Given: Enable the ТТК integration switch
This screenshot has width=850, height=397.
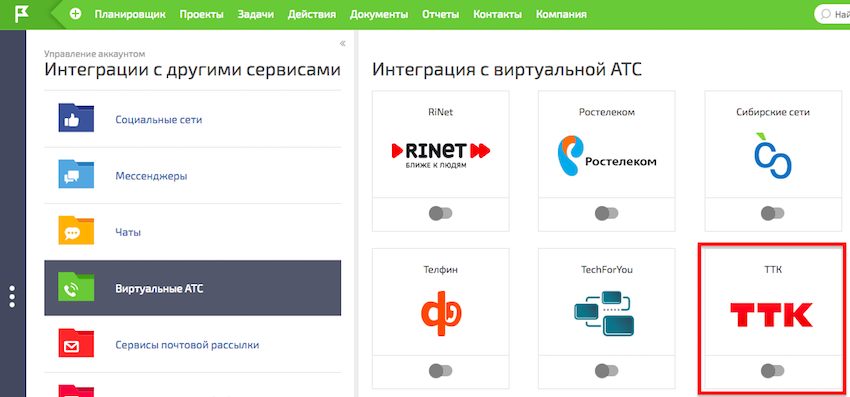Looking at the screenshot, I should tap(772, 371).
